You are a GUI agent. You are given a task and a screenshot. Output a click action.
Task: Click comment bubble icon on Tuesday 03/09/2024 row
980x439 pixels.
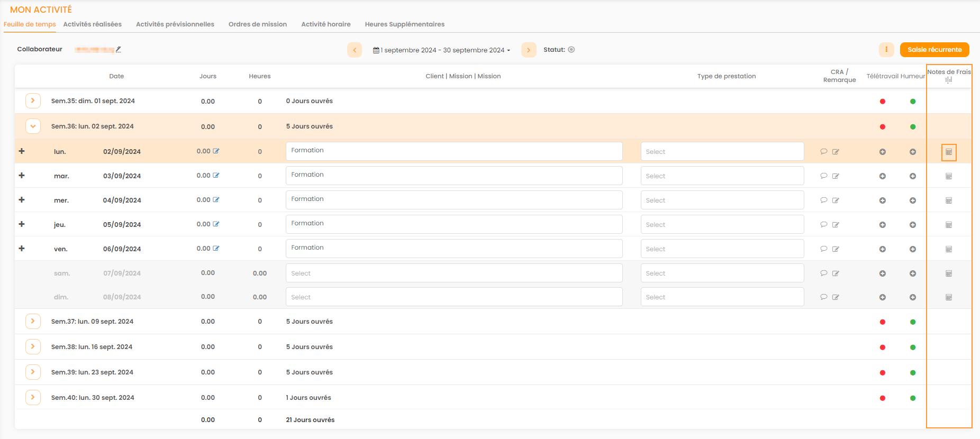coord(823,176)
